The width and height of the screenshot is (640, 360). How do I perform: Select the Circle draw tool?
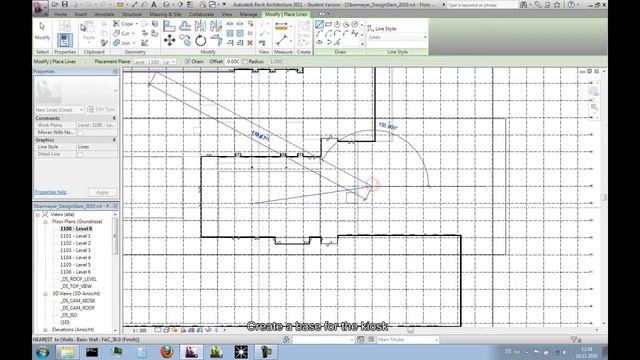(x=355, y=24)
